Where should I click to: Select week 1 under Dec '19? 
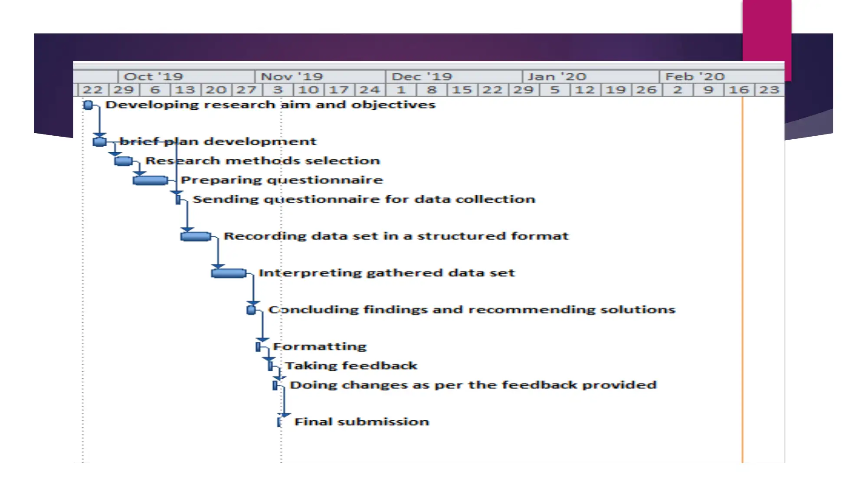coord(401,90)
